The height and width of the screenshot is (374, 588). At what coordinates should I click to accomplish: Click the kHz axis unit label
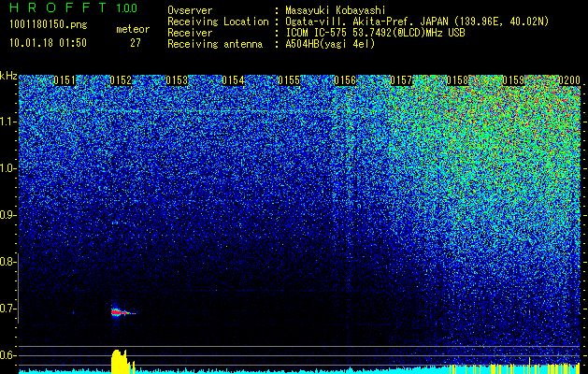[8, 76]
